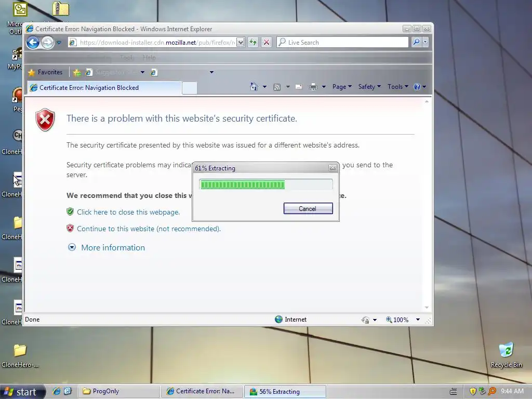Go back with the blue Back arrow

pos(33,43)
